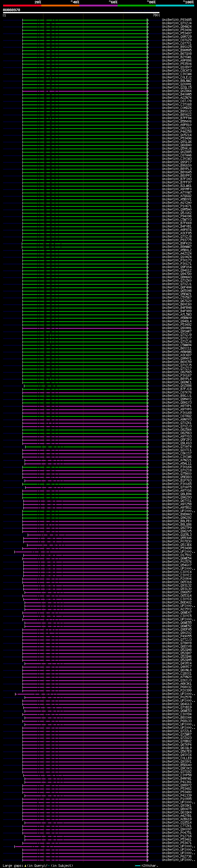This screenshot has width=197, height=868.
Task: Select hit label UniRef100_Q0Z864
Action: pos(177,91)
